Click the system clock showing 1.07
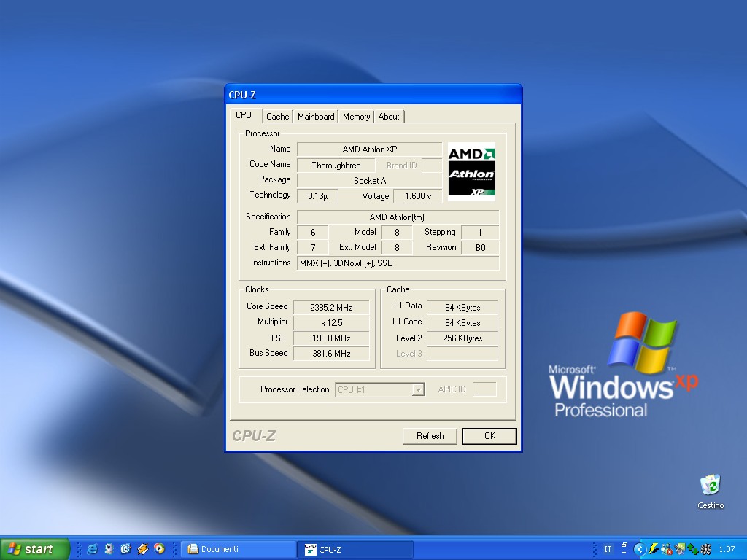This screenshot has width=747, height=560. coord(727,550)
